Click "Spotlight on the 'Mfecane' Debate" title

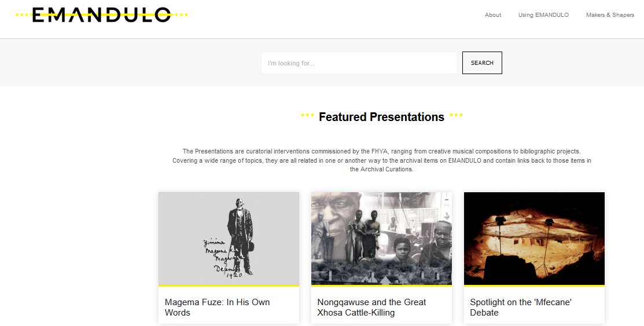(x=521, y=307)
